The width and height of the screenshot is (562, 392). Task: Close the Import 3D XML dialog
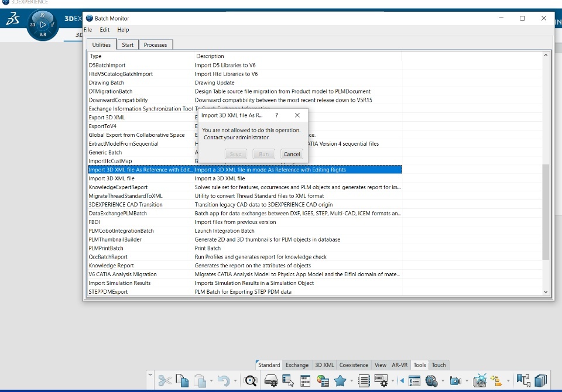(297, 115)
